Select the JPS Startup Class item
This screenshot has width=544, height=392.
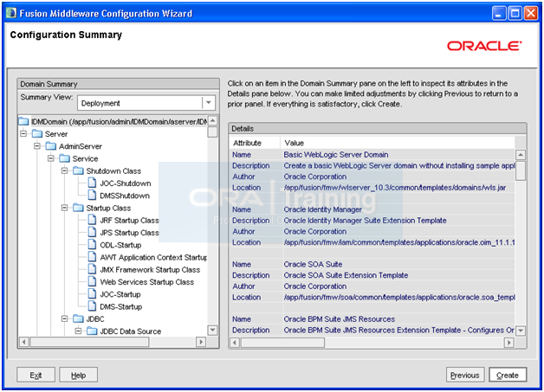(x=129, y=233)
